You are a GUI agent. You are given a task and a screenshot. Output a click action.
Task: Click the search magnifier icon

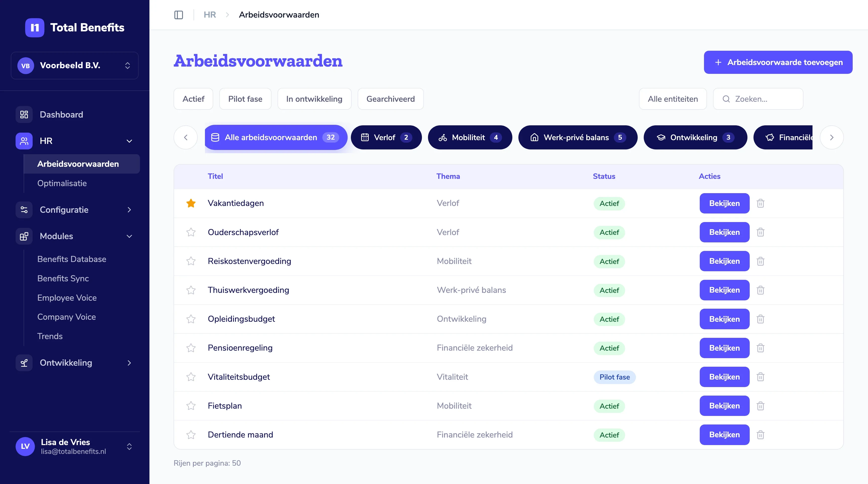726,99
